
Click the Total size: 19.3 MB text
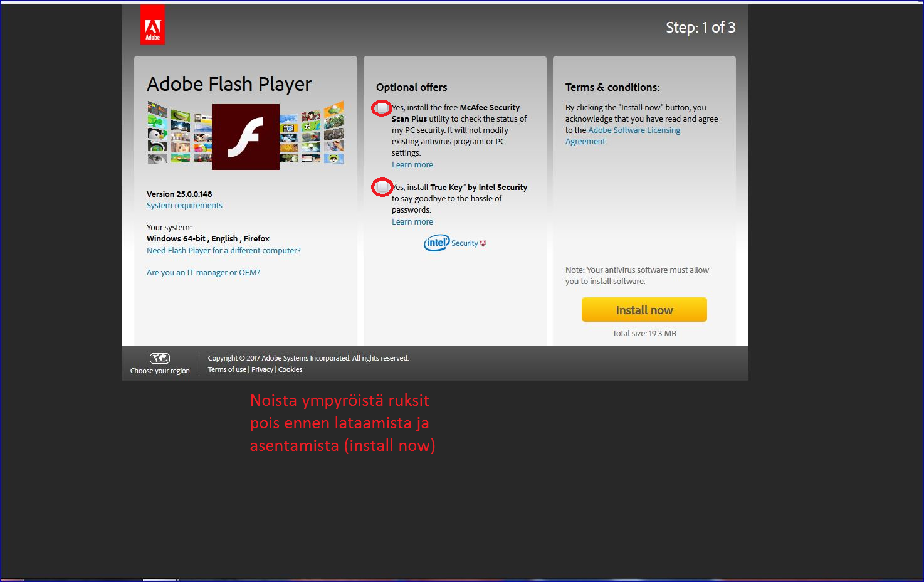[x=644, y=333]
